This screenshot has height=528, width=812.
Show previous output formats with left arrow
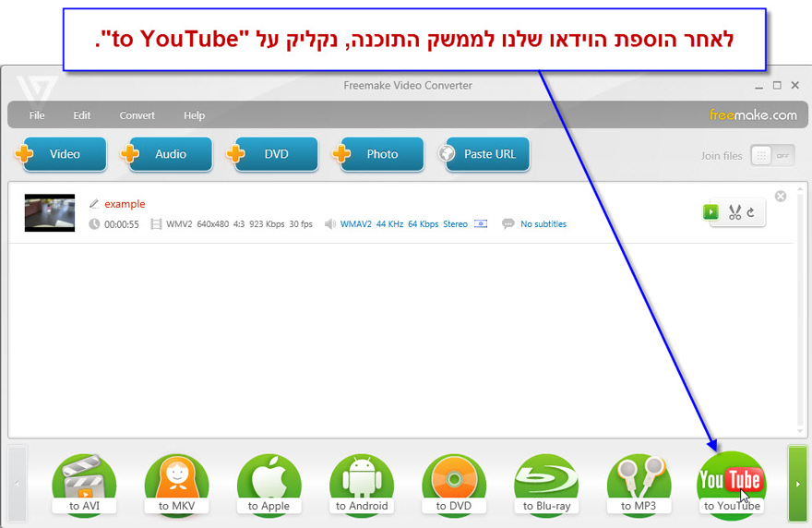[18, 484]
